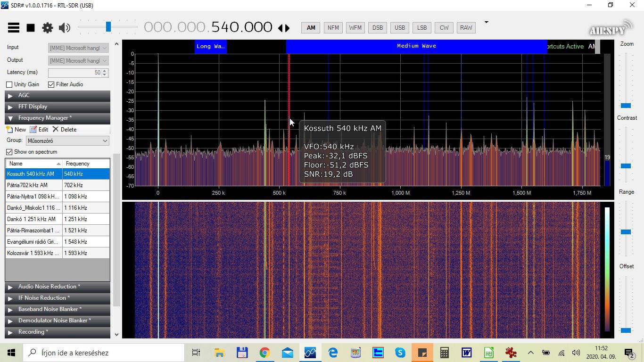The image size is (644, 362).
Task: Uncheck Show on spectrum
Action: (x=9, y=152)
